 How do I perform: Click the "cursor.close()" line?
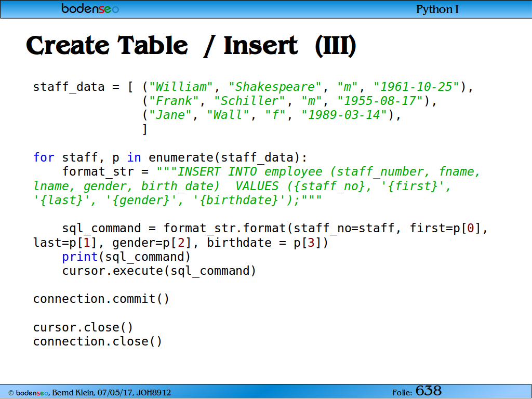(x=83, y=328)
